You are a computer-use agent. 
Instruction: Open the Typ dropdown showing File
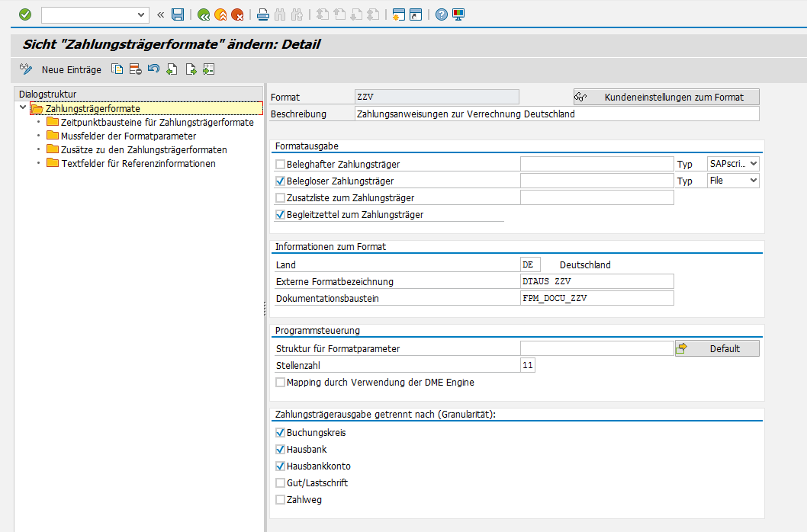coord(733,181)
